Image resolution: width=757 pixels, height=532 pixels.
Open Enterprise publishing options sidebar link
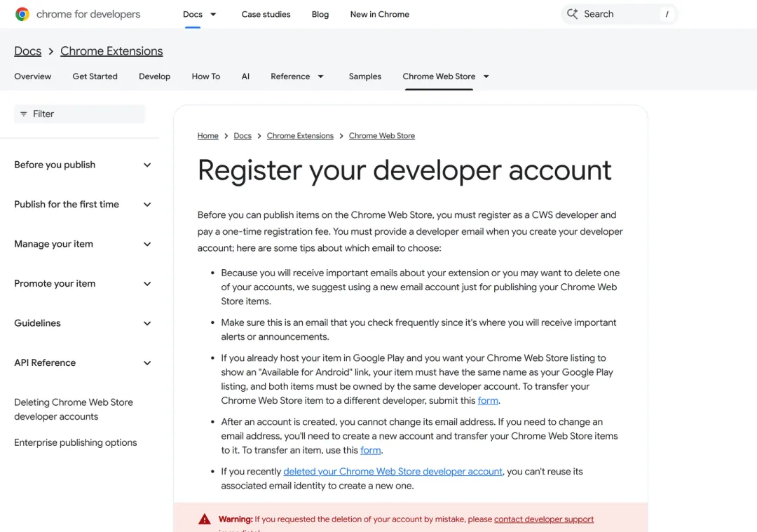pos(75,443)
